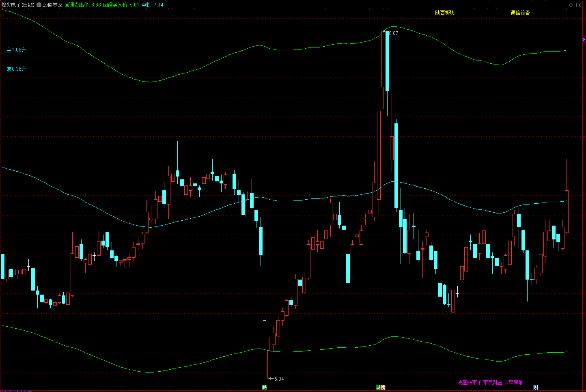Click the diamond icon at top right

point(571,5)
